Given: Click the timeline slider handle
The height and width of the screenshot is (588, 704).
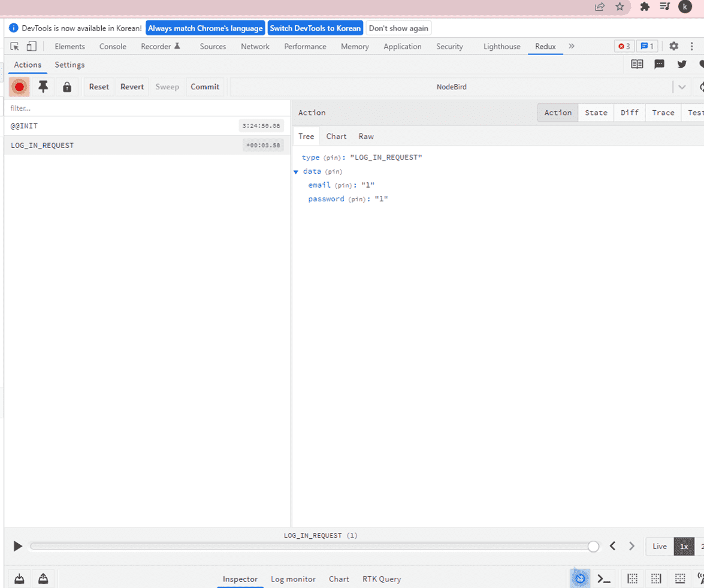Looking at the screenshot, I should click(x=593, y=546).
